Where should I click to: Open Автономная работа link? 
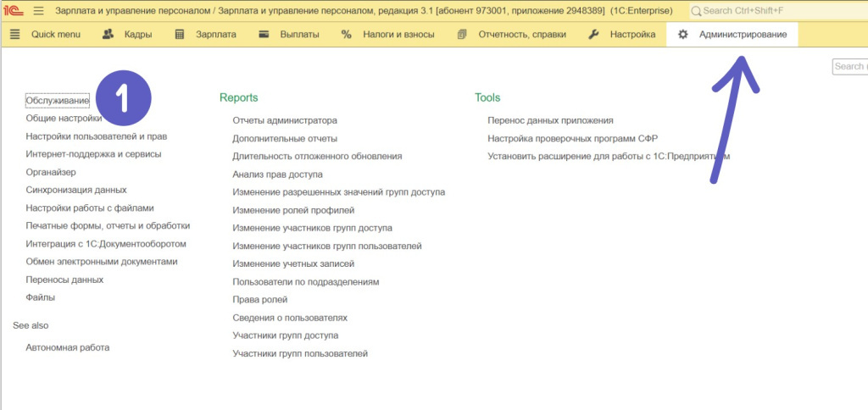[x=68, y=347]
